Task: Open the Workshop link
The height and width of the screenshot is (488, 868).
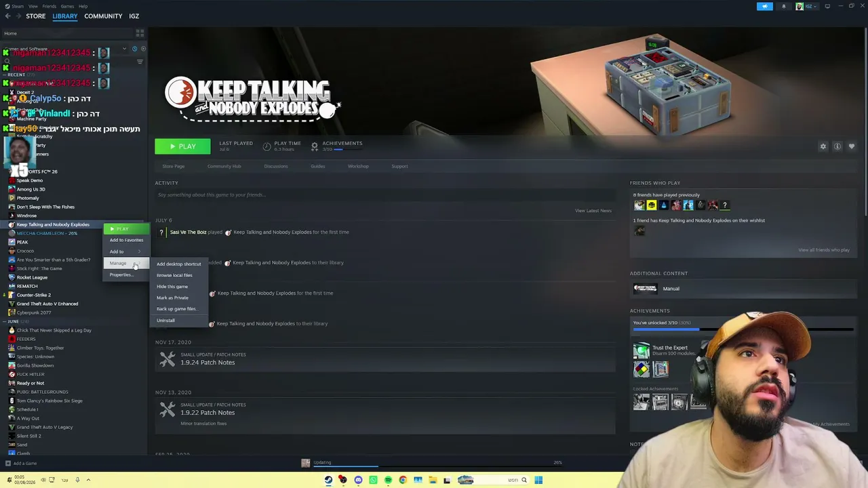Action: tap(358, 166)
